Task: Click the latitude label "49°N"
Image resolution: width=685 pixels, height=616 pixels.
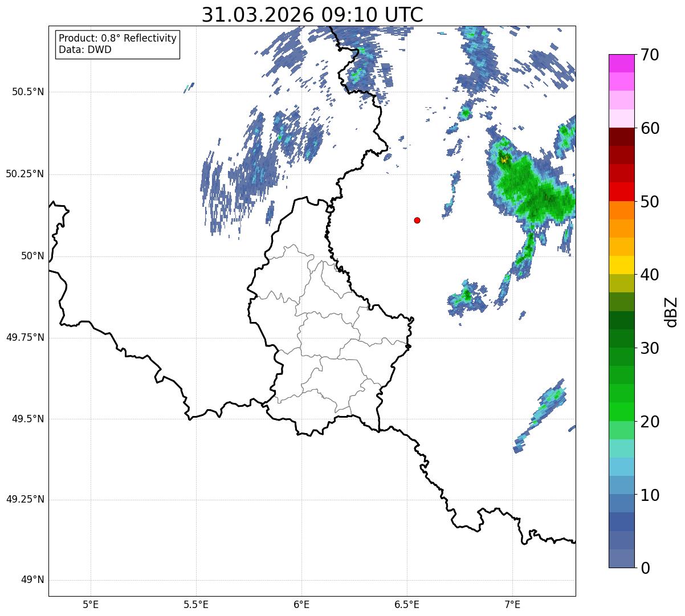Action: [x=32, y=580]
